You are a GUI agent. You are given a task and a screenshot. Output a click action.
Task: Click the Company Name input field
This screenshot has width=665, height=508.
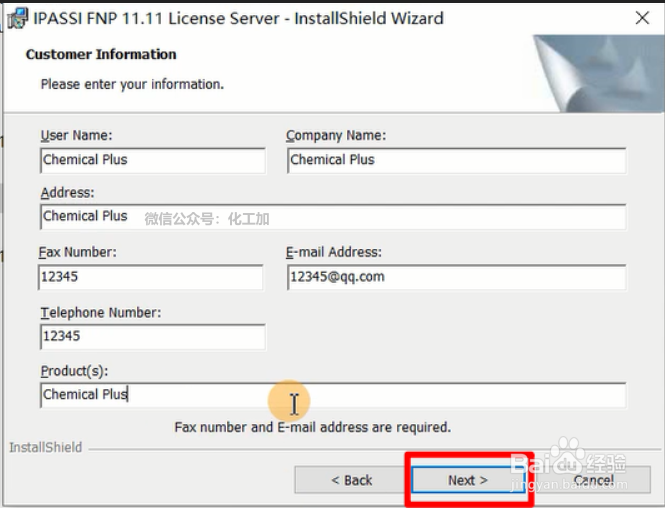click(456, 160)
